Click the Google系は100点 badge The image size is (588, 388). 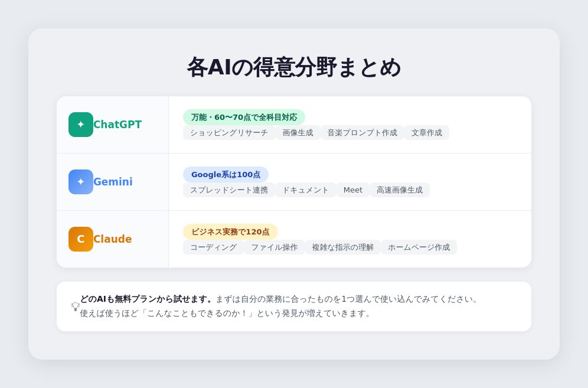click(226, 174)
